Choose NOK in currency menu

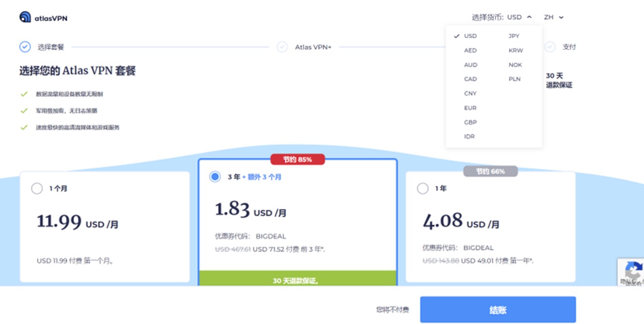(515, 65)
